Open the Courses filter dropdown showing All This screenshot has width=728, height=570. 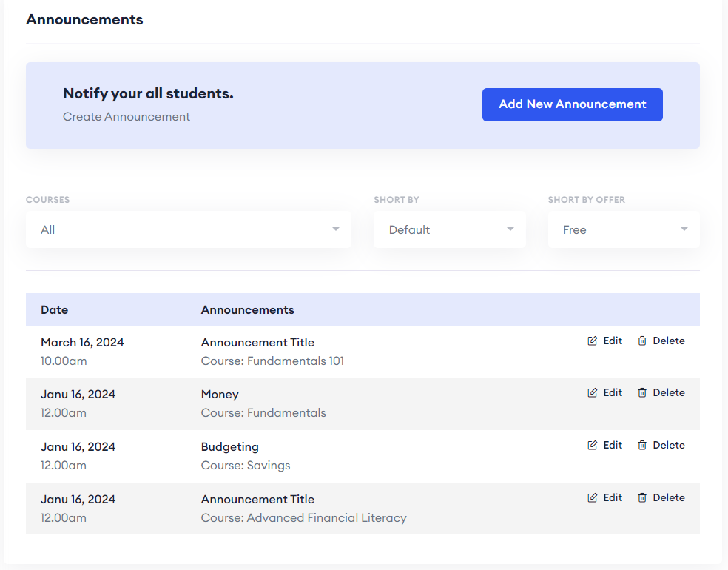(188, 229)
